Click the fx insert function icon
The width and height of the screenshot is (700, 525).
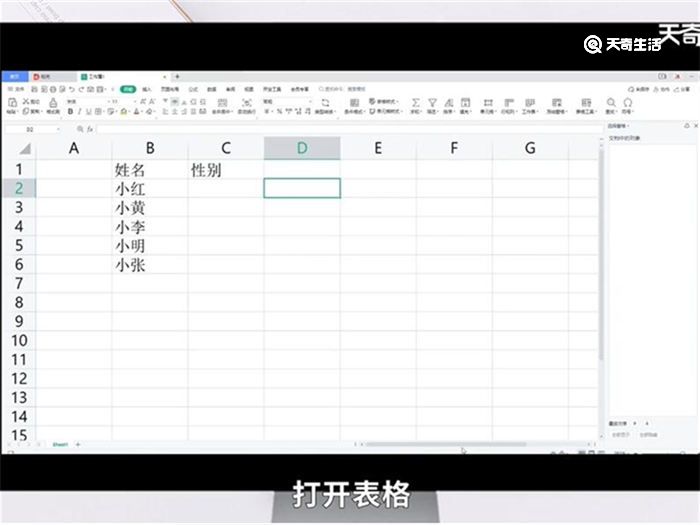90,130
